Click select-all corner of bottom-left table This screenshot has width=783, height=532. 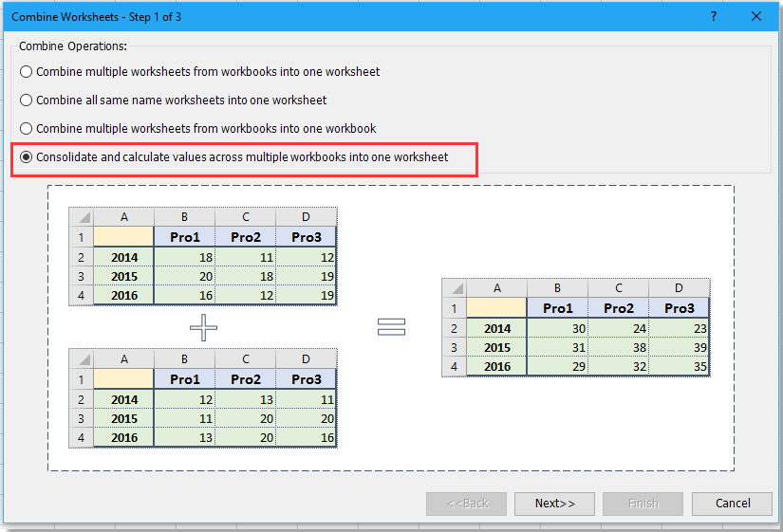pyautogui.click(x=81, y=359)
